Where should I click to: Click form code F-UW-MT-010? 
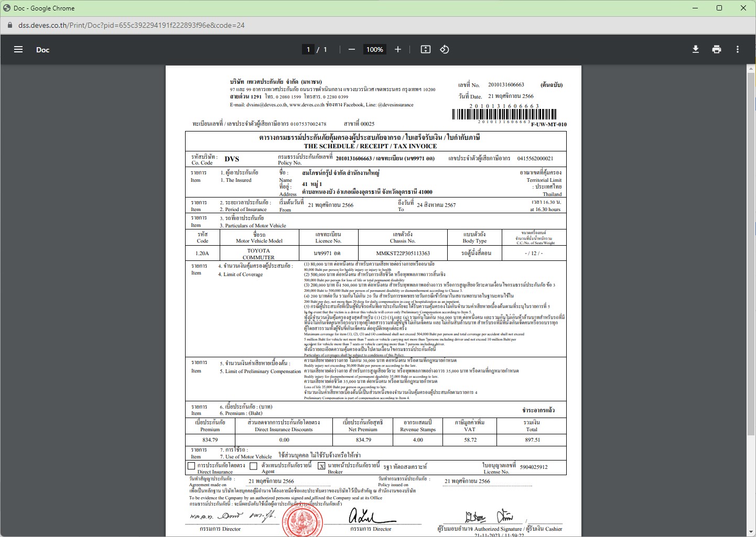coord(549,125)
